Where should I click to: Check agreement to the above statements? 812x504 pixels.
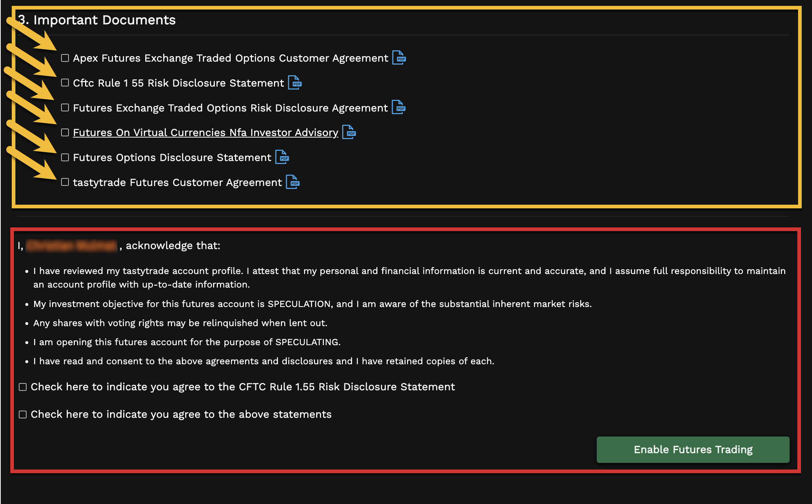[x=23, y=414]
